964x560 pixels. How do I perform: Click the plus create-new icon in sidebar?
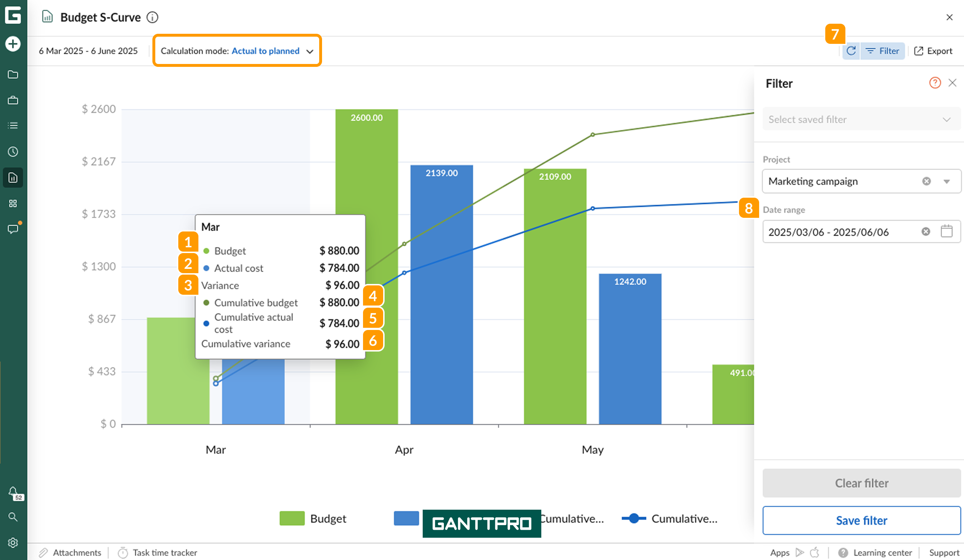coord(13,44)
